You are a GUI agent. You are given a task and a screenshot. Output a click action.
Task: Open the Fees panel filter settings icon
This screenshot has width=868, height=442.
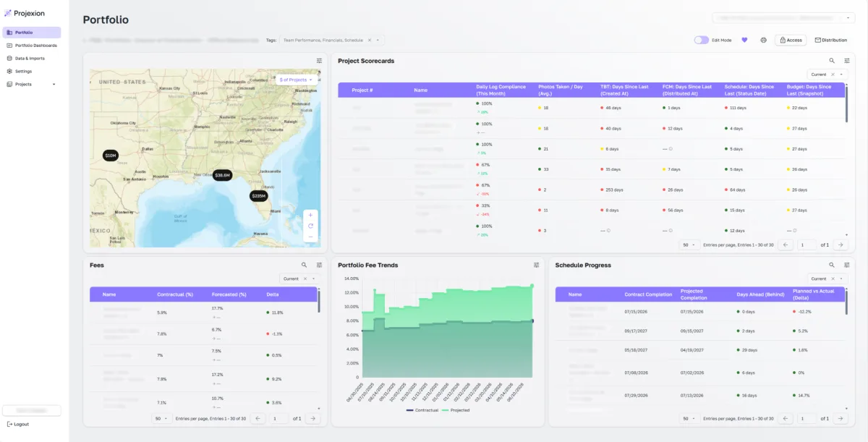point(319,265)
